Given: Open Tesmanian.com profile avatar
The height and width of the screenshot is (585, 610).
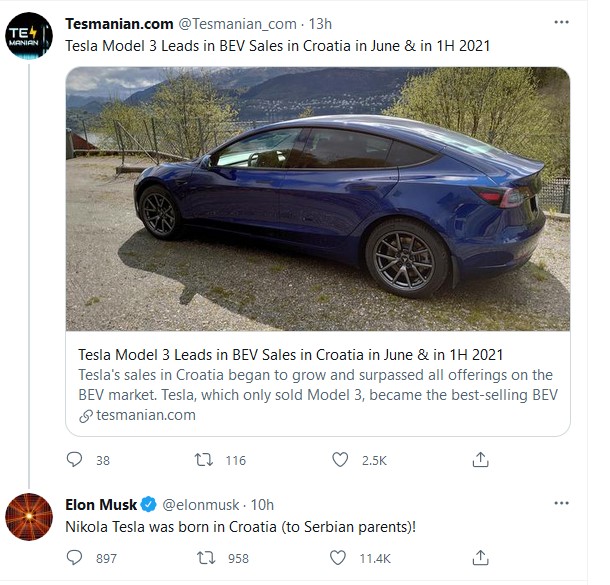Looking at the screenshot, I should click(x=29, y=35).
